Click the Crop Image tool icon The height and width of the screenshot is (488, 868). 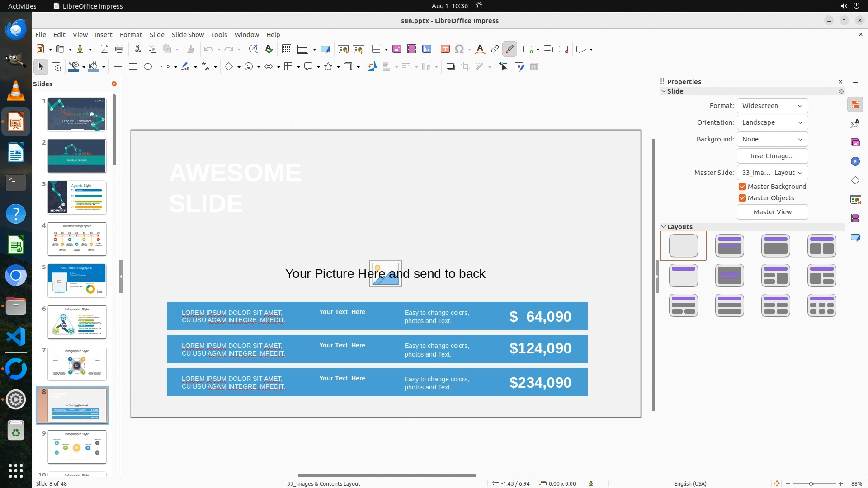pyautogui.click(x=465, y=67)
